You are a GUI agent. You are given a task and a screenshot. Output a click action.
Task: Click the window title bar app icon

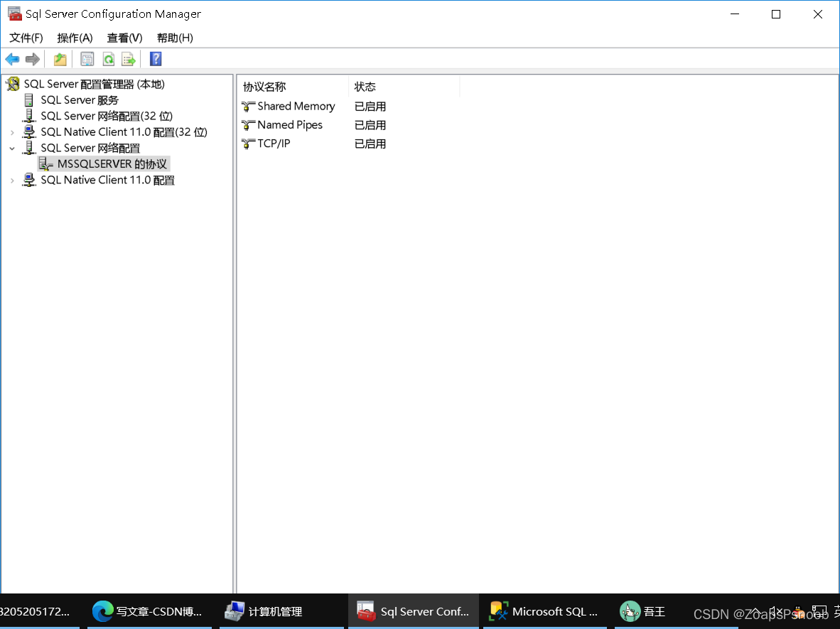14,14
